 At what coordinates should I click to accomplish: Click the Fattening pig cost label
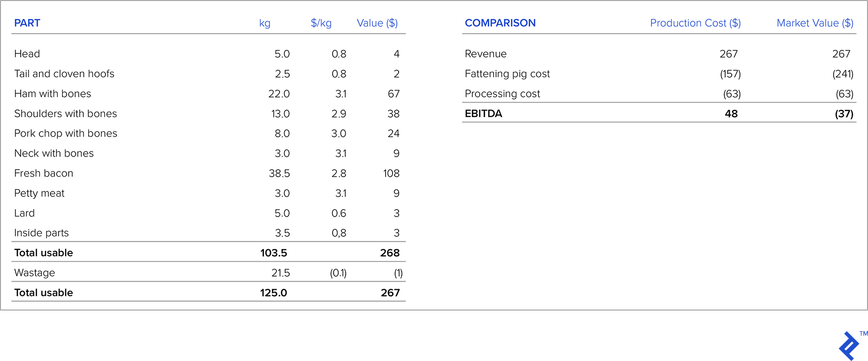click(507, 74)
